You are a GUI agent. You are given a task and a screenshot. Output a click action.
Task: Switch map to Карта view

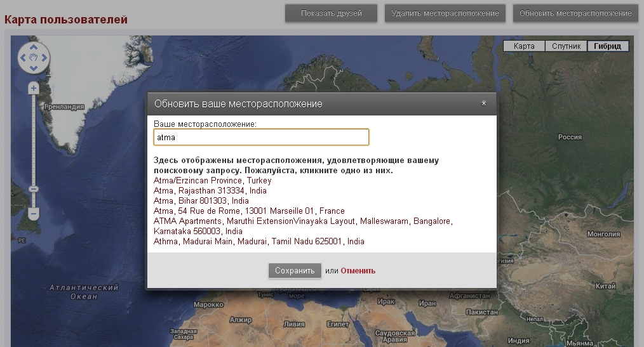[524, 46]
